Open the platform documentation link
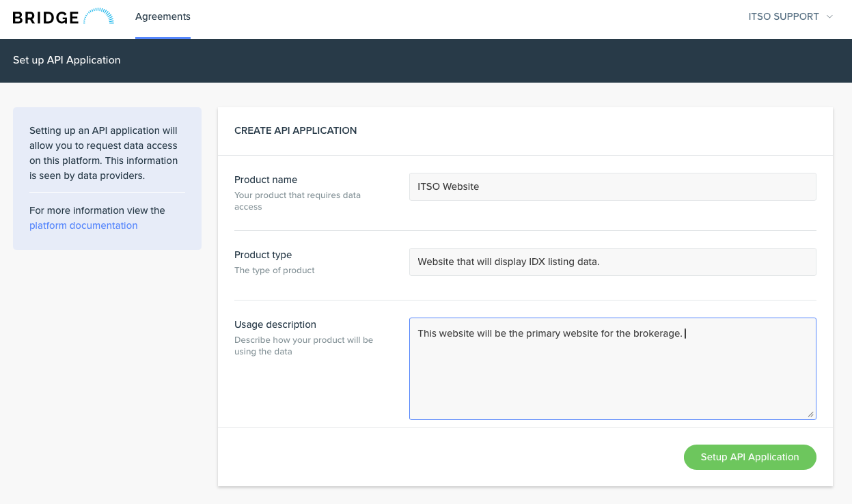Screen dimensions: 852x504 (83, 225)
